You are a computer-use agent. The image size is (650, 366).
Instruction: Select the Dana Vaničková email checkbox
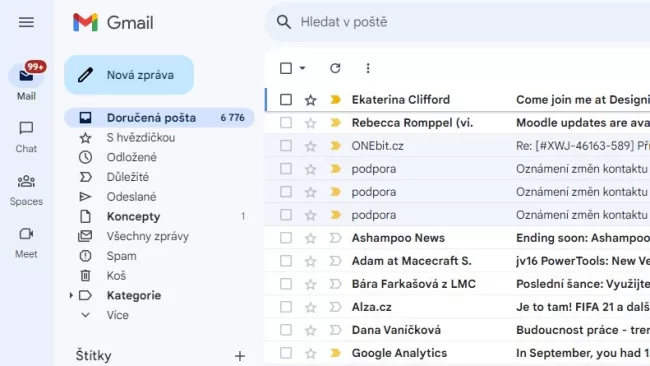(x=286, y=330)
